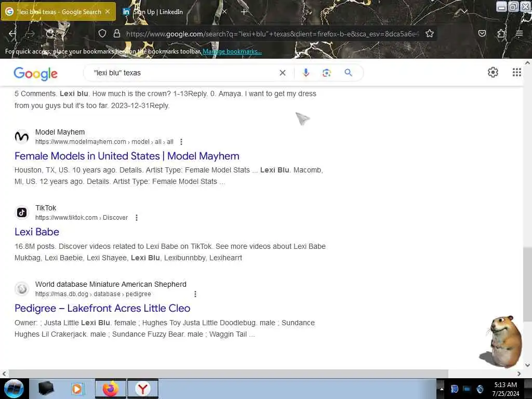The height and width of the screenshot is (399, 532).
Task: Click the horizontal scrollbar at the bottom
Action: [x=228, y=374]
